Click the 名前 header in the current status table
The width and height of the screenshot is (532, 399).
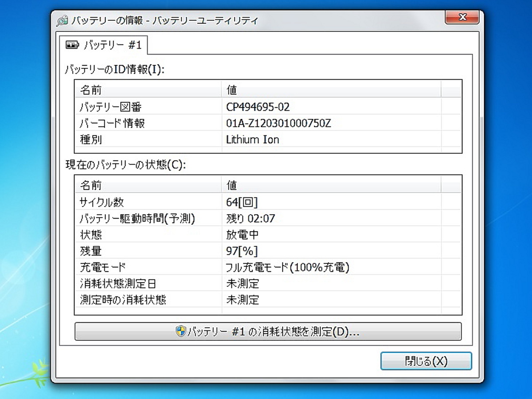[148, 185]
